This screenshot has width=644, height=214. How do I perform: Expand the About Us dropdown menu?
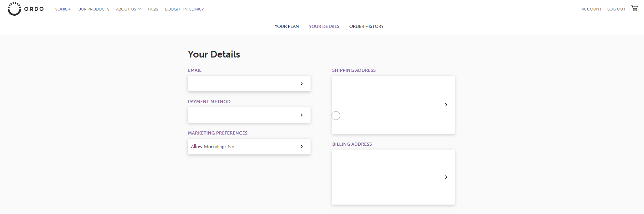click(128, 9)
